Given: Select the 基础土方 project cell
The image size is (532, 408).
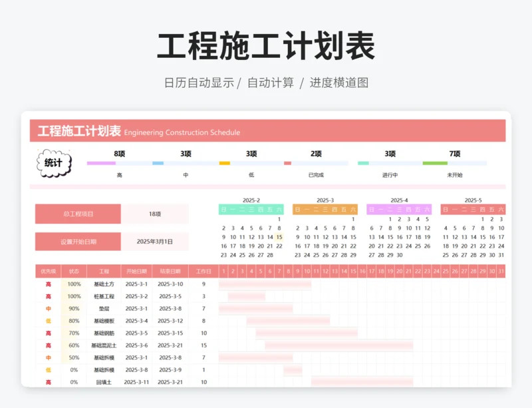Looking at the screenshot, I should [x=104, y=284].
